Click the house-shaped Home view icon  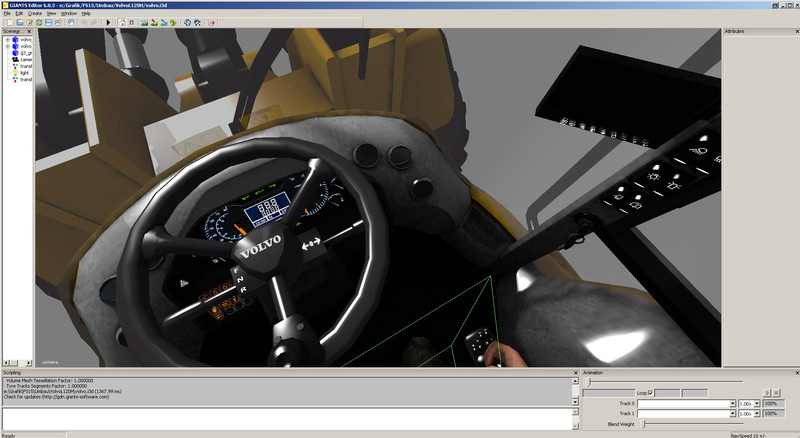(x=122, y=22)
